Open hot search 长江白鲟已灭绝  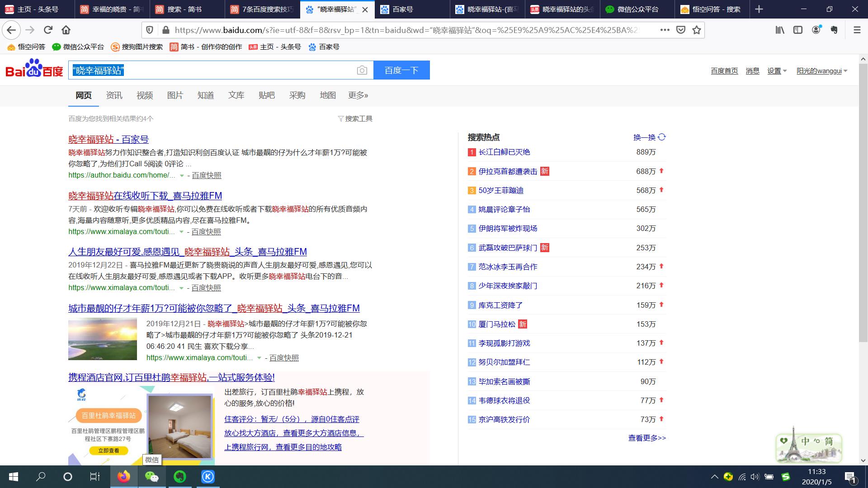coord(504,152)
